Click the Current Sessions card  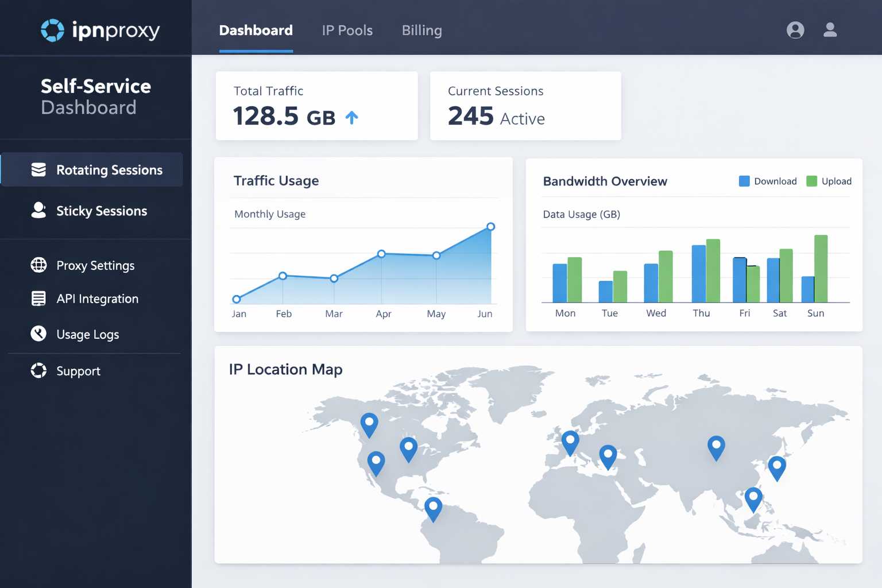[x=525, y=106]
